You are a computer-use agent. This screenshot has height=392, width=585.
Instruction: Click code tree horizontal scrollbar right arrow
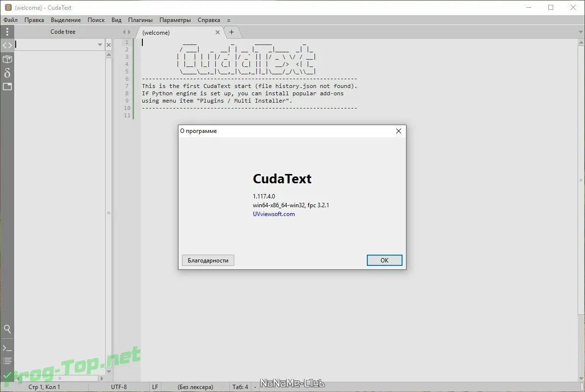click(x=101, y=378)
